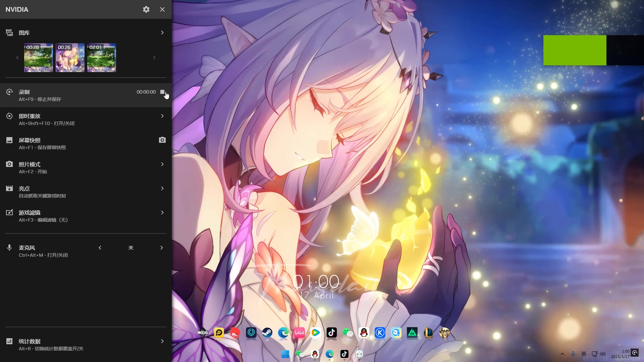
Task: Open the 02:01 gallery clip thumbnail
Action: pyautogui.click(x=102, y=58)
